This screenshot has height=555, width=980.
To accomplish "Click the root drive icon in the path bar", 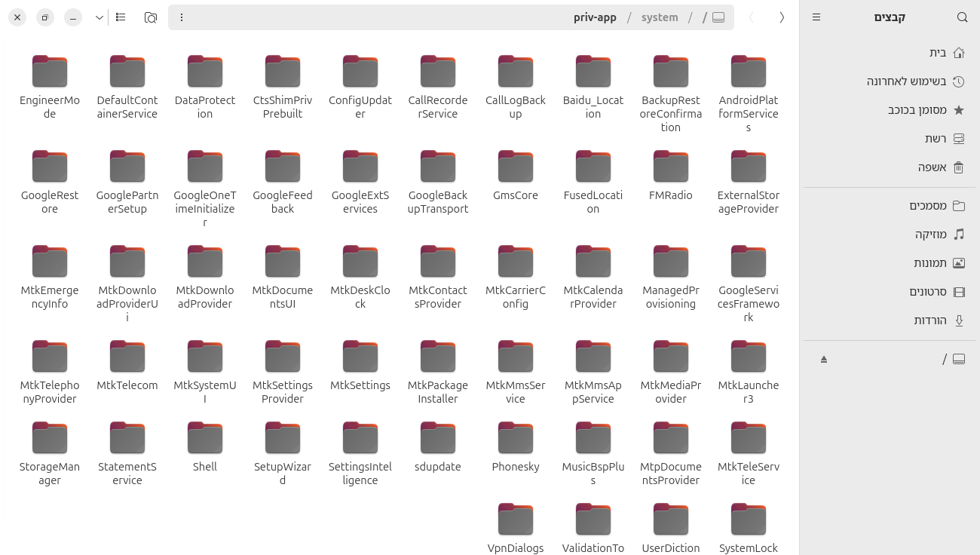I will (718, 17).
